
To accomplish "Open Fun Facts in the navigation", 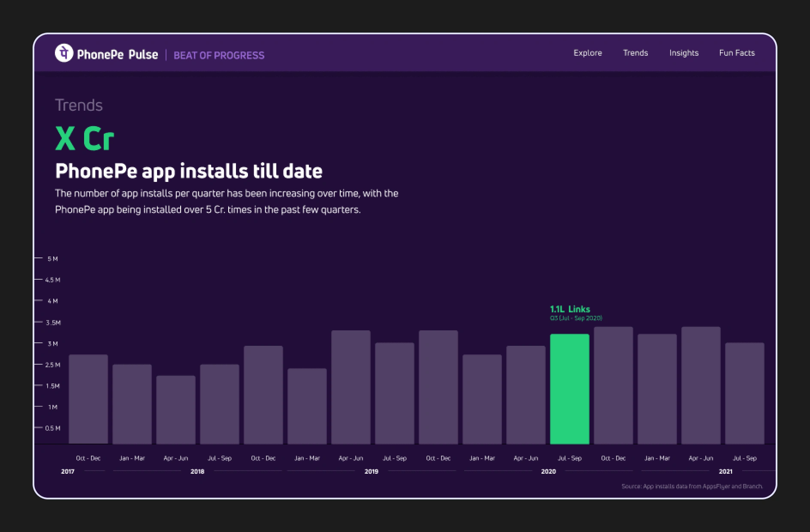I will pyautogui.click(x=737, y=53).
